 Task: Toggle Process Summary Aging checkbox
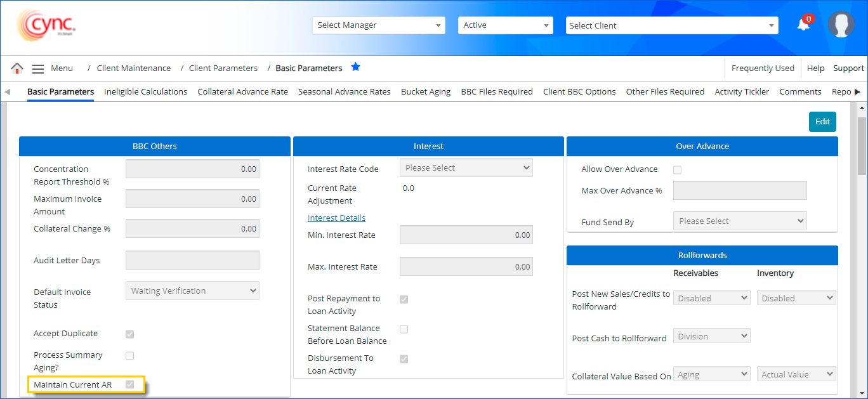[x=130, y=356]
